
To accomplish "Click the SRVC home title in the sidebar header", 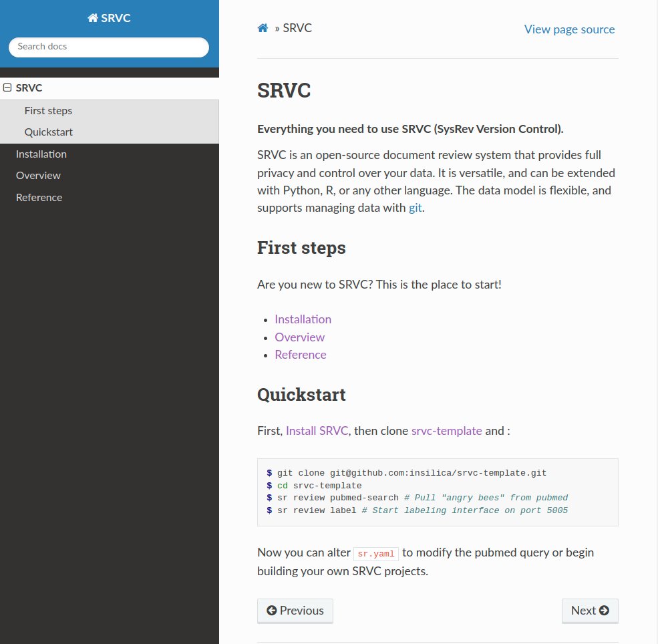I will tap(109, 18).
